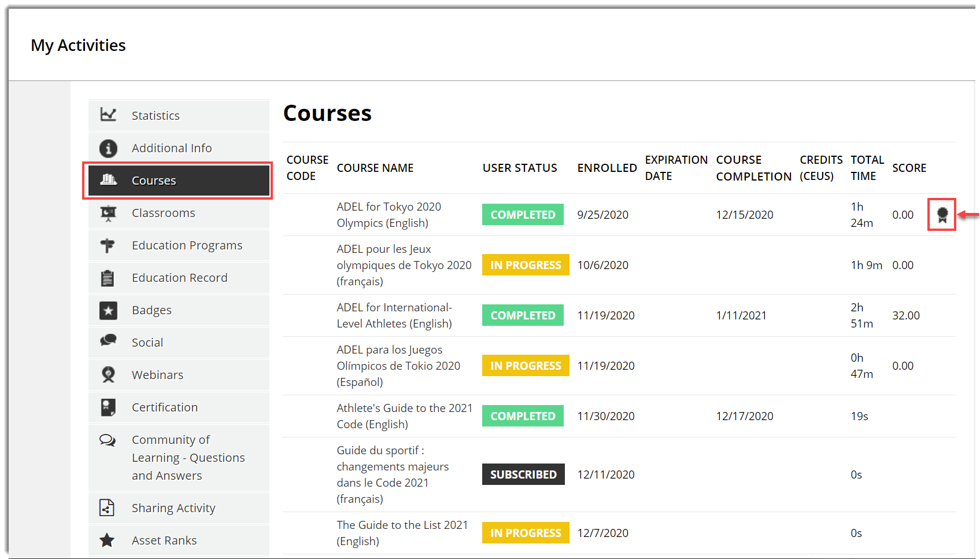The image size is (980, 559).
Task: Open Asset Ranks section
Action: 179,540
